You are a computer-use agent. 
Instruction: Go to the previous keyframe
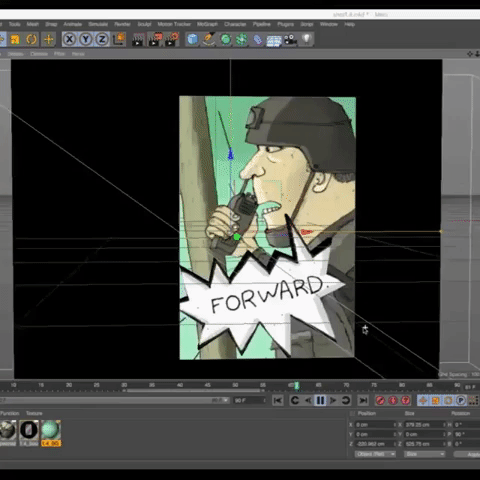click(x=295, y=400)
